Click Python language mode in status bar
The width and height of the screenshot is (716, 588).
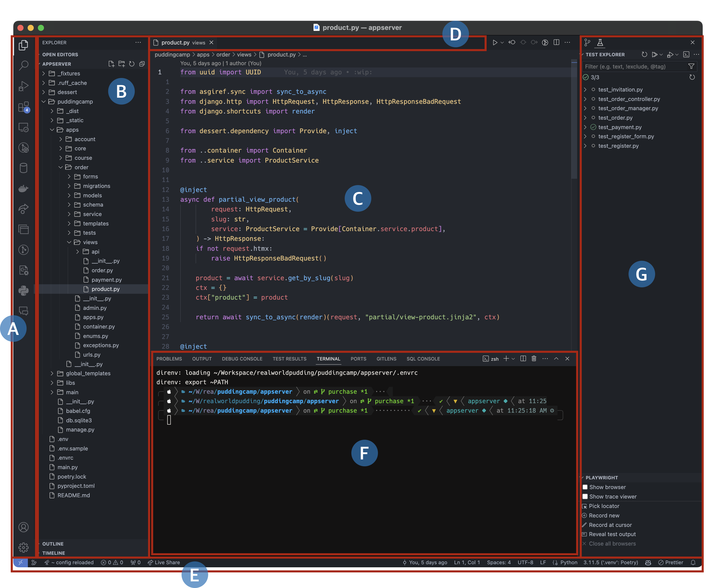pyautogui.click(x=569, y=562)
